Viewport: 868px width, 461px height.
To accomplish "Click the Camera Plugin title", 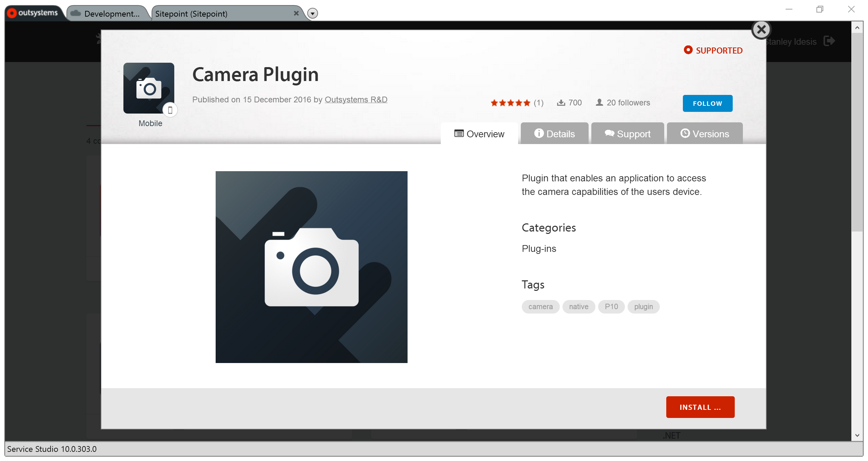I will [x=255, y=75].
